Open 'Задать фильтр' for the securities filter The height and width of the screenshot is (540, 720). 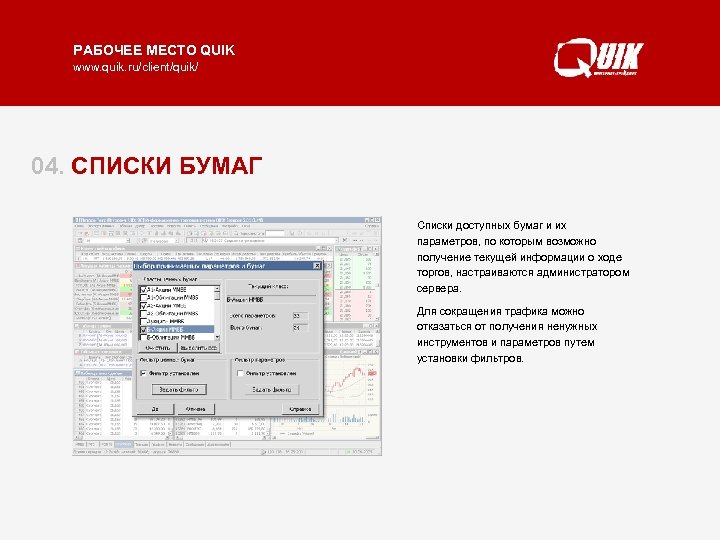coord(179,389)
